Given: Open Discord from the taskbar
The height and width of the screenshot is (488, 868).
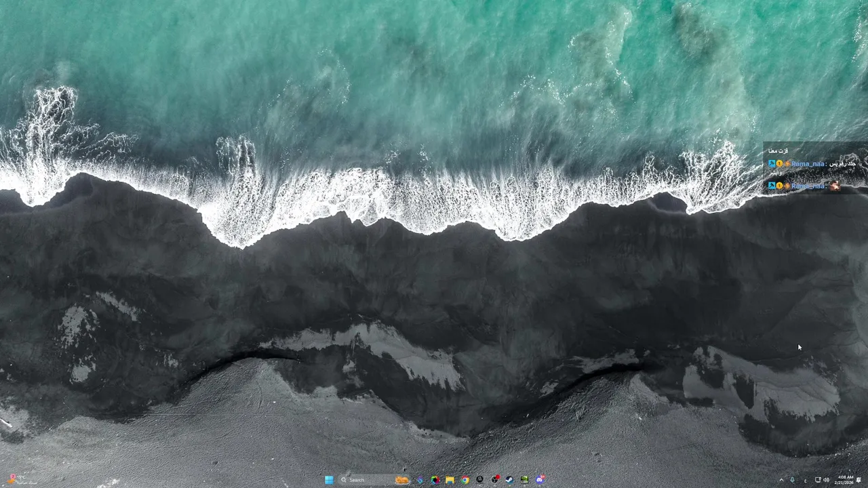Looking at the screenshot, I should click(540, 480).
